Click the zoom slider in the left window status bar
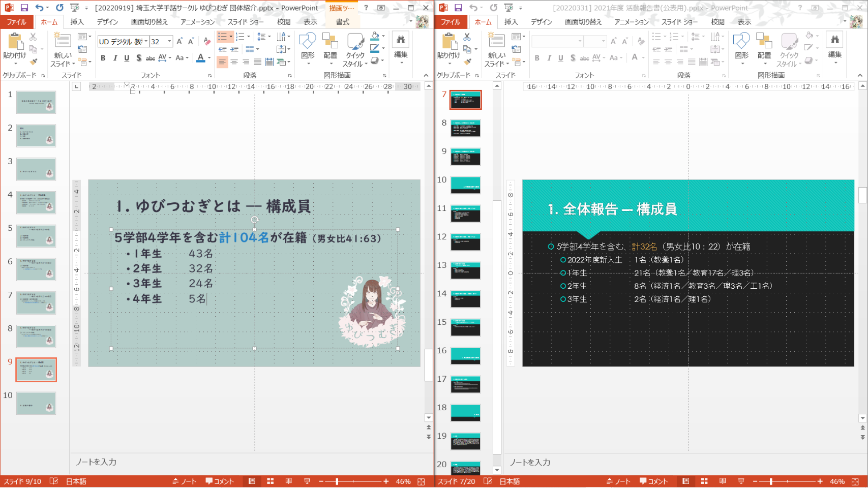 (337, 481)
